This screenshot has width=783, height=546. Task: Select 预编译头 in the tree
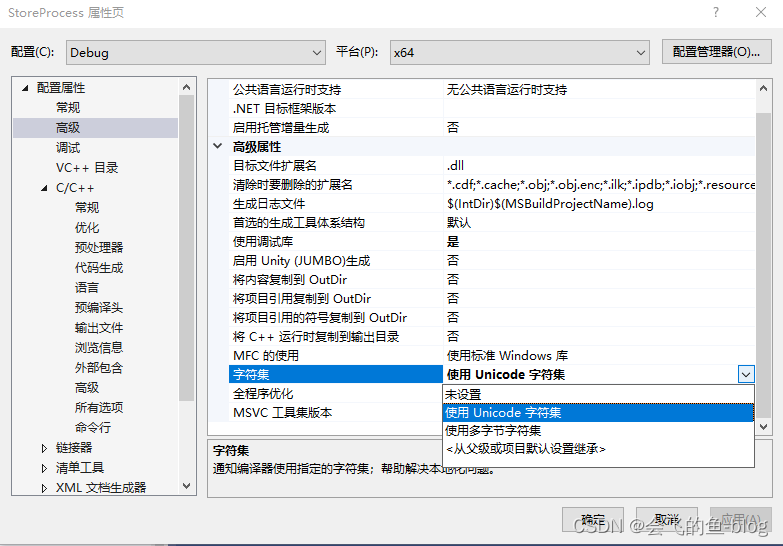point(99,308)
